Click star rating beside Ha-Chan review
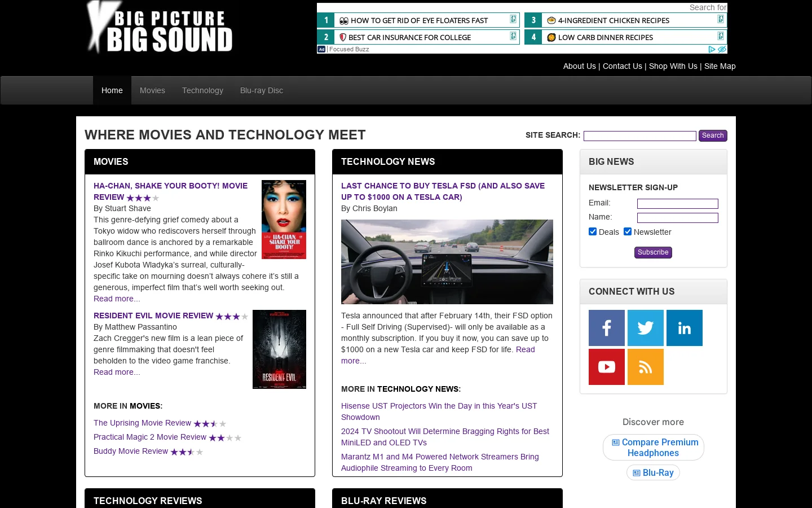The width and height of the screenshot is (812, 508). (x=143, y=198)
